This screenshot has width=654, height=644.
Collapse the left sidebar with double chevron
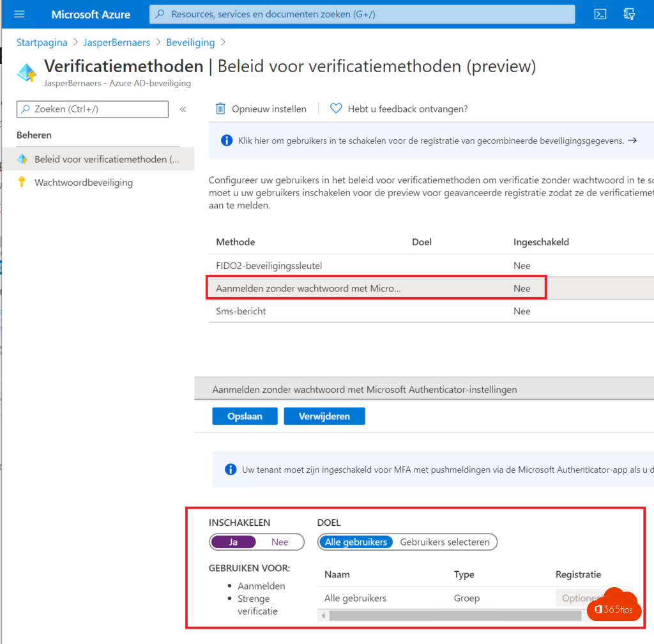pos(183,109)
